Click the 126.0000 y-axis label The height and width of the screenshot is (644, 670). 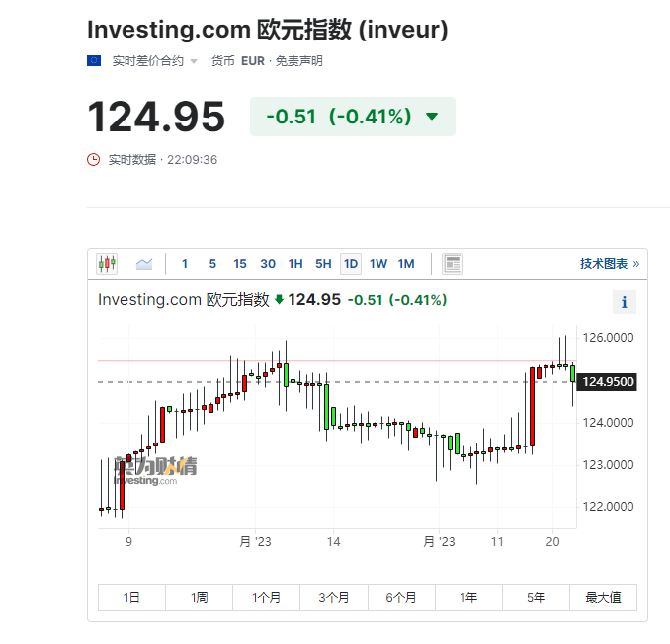coord(608,338)
